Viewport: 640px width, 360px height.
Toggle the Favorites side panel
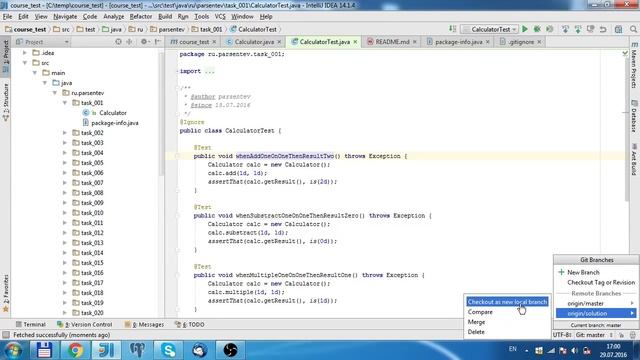pyautogui.click(x=6, y=293)
